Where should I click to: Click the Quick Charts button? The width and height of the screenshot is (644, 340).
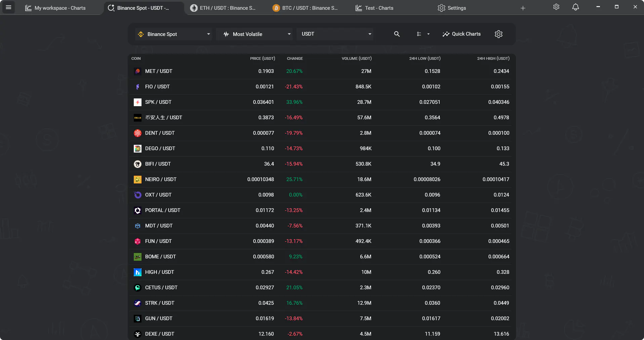[461, 34]
